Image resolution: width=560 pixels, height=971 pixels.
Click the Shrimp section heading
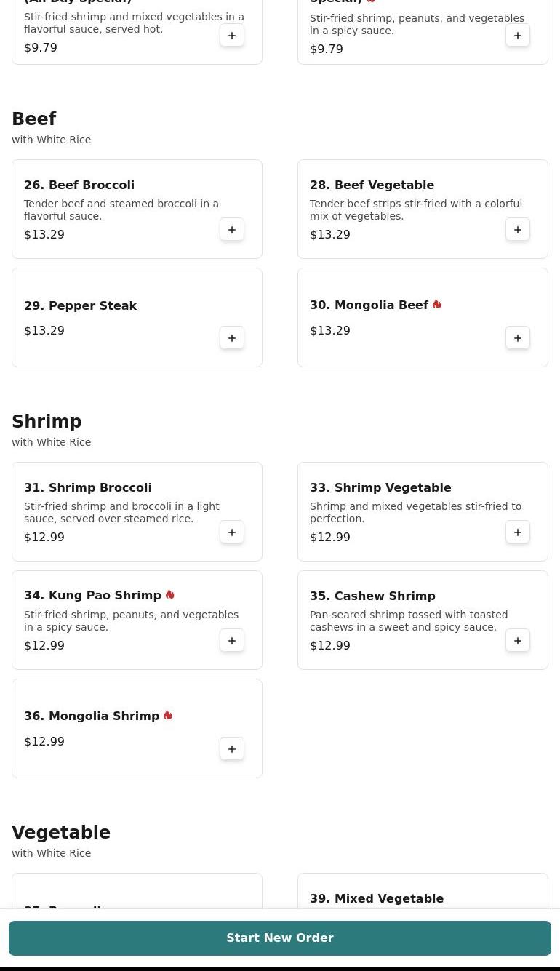pos(47,422)
